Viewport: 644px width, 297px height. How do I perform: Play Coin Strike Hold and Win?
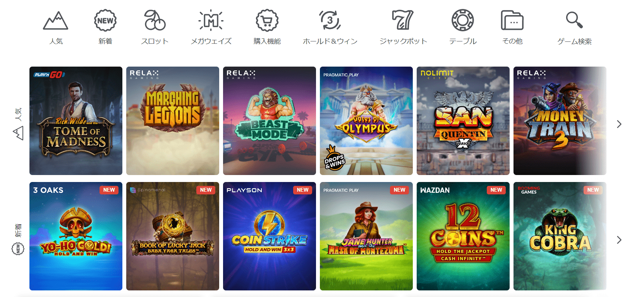(x=270, y=236)
